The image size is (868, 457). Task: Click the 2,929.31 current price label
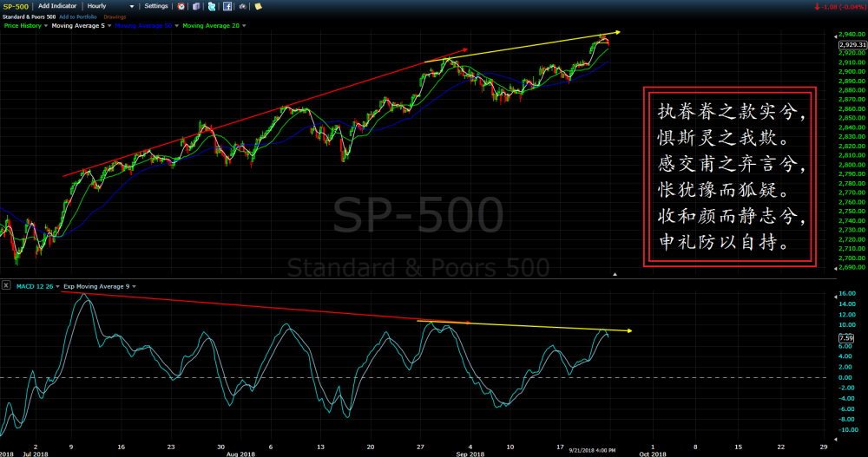[852, 45]
